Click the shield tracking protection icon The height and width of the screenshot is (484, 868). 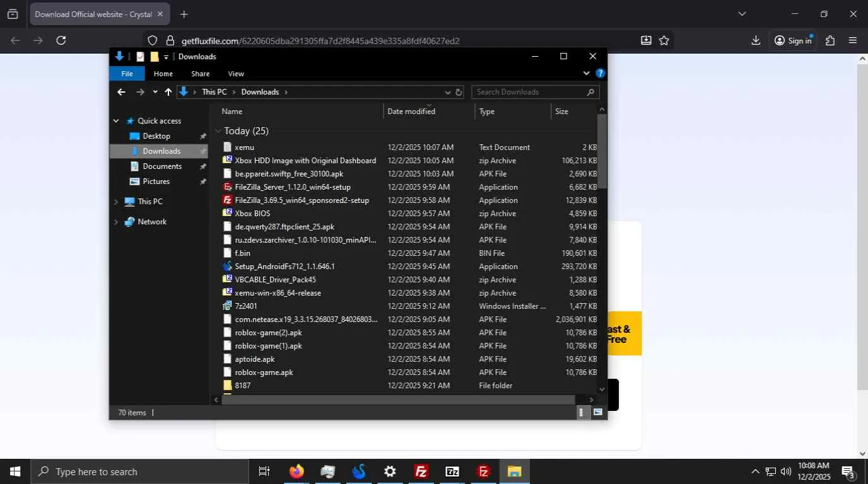coord(153,40)
